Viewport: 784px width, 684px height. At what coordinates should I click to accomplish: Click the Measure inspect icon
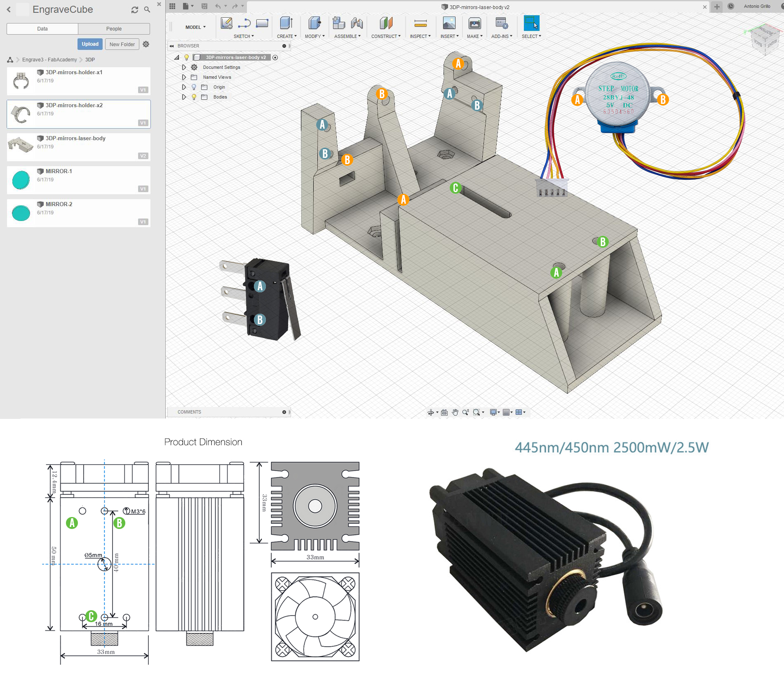click(420, 23)
